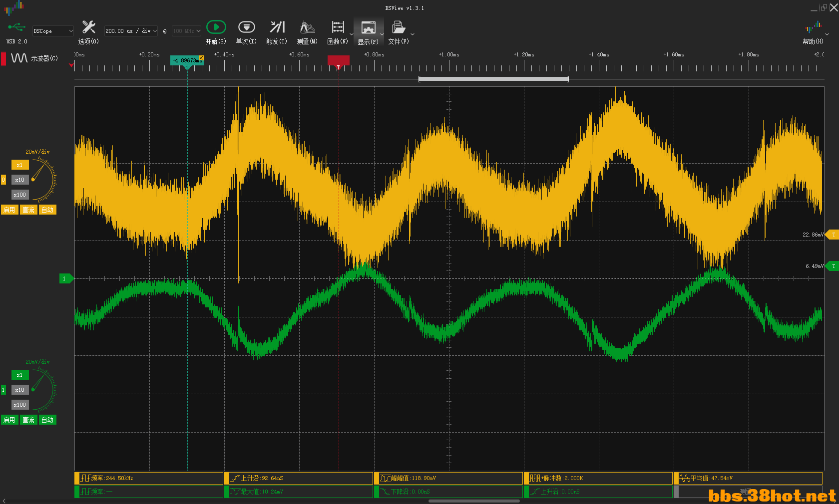This screenshot has height=504, width=839.
Task: Click the DSView logo icon in title bar
Action: pyautogui.click(x=14, y=7)
